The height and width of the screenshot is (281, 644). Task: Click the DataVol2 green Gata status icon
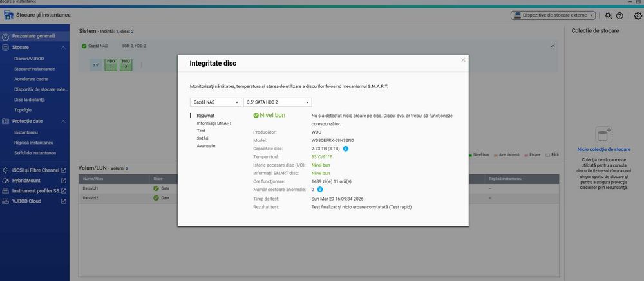tap(156, 197)
